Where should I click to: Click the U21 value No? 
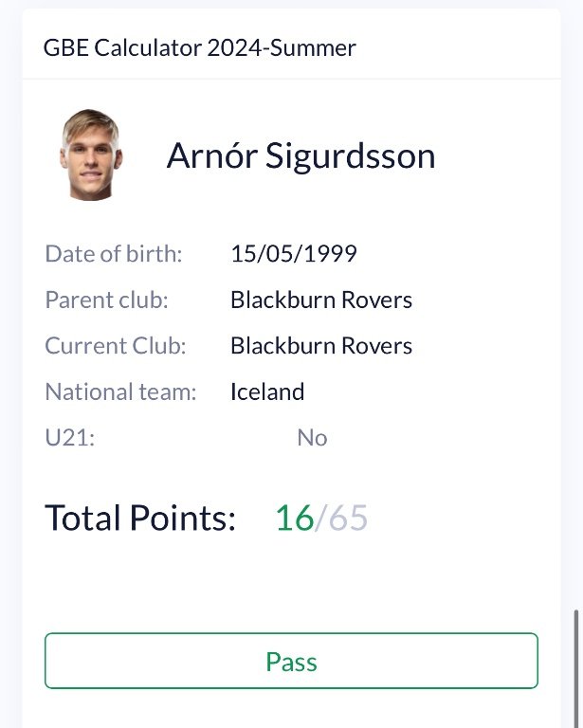[312, 437]
